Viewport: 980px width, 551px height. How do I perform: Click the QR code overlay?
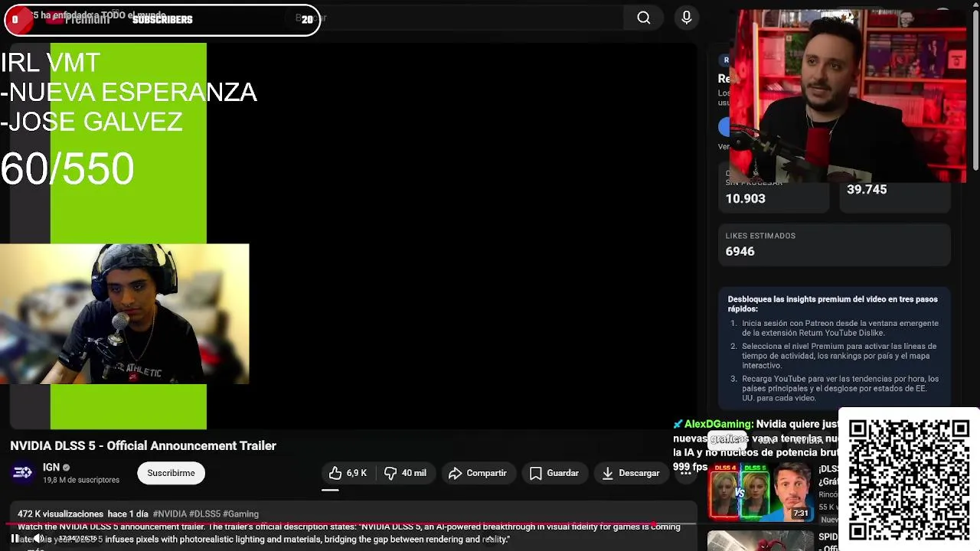(x=909, y=481)
